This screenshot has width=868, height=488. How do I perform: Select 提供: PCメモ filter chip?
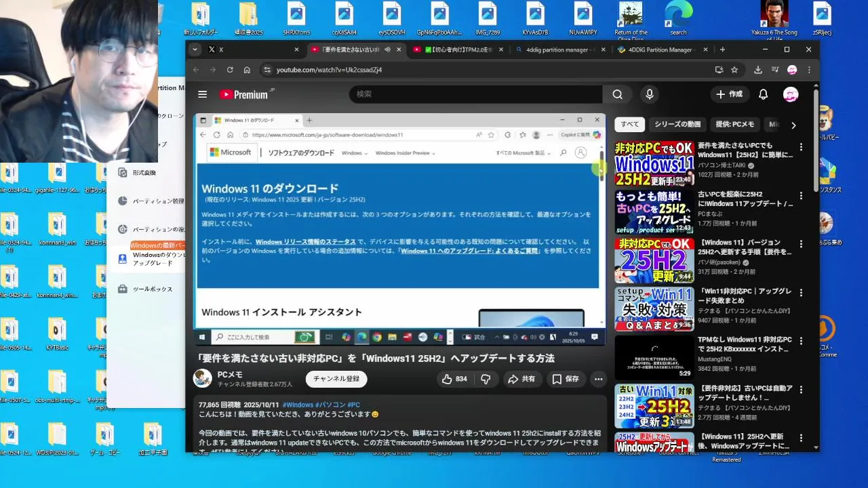735,124
